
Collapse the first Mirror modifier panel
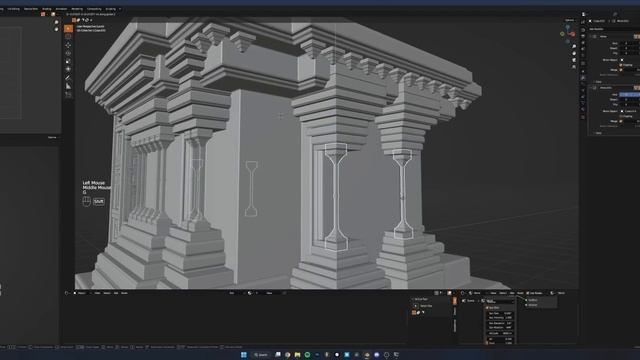click(590, 36)
